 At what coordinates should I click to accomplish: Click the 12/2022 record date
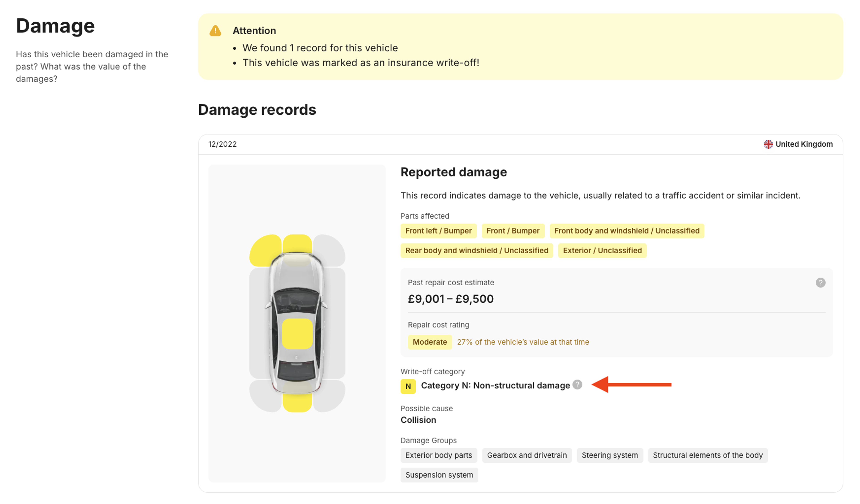pyautogui.click(x=223, y=144)
